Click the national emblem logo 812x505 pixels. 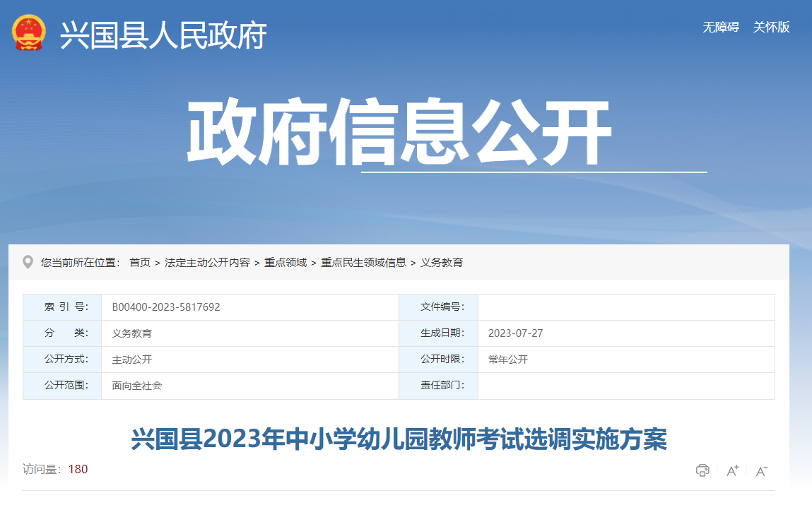click(29, 32)
